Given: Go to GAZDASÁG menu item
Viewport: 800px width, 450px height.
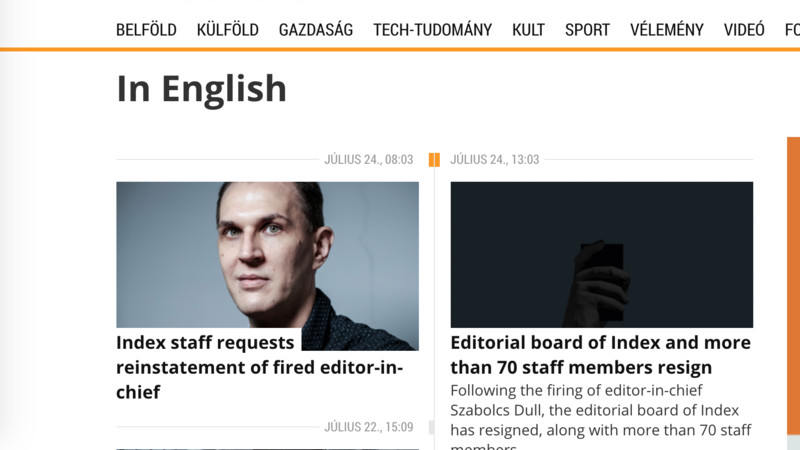Looking at the screenshot, I should tap(316, 30).
